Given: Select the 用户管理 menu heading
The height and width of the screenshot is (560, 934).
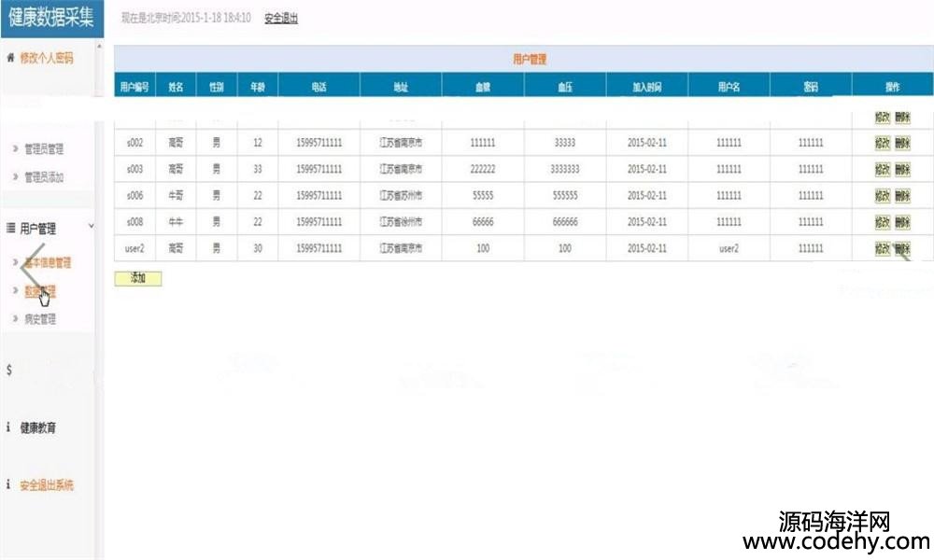Looking at the screenshot, I should [x=38, y=229].
